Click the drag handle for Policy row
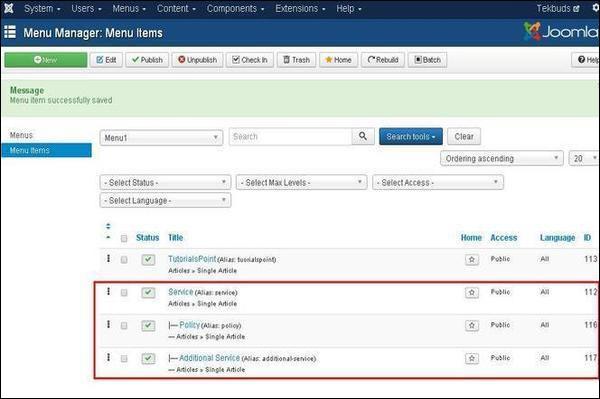 pyautogui.click(x=108, y=324)
